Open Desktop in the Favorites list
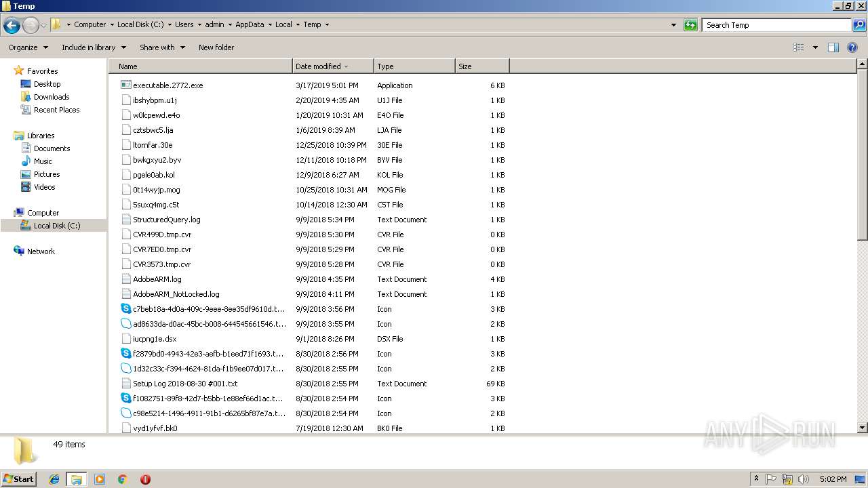 [47, 84]
